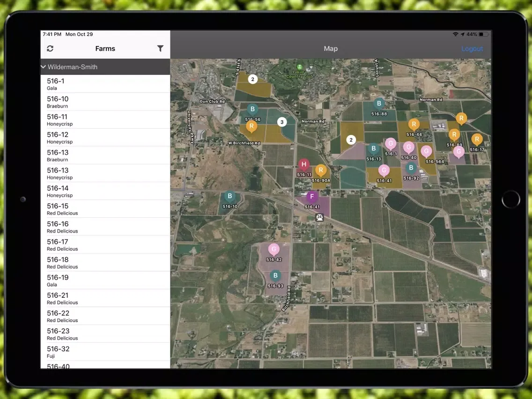Tap the teal B pin labeled 516-10
This screenshot has height=399, width=532.
click(x=230, y=197)
